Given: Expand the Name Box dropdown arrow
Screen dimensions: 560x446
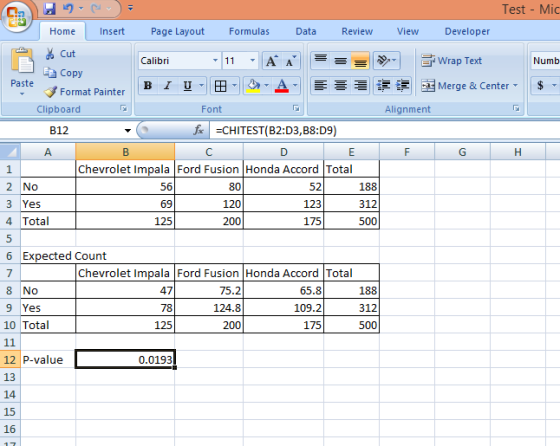Looking at the screenshot, I should point(128,131).
